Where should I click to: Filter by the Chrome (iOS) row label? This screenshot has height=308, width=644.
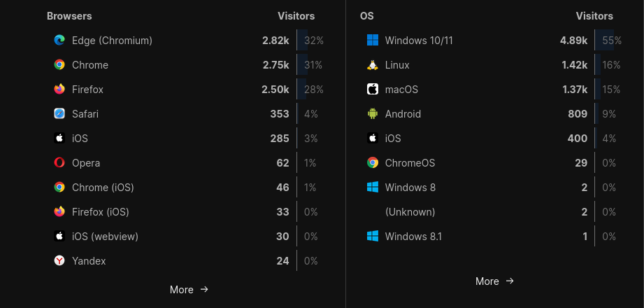[x=103, y=188]
